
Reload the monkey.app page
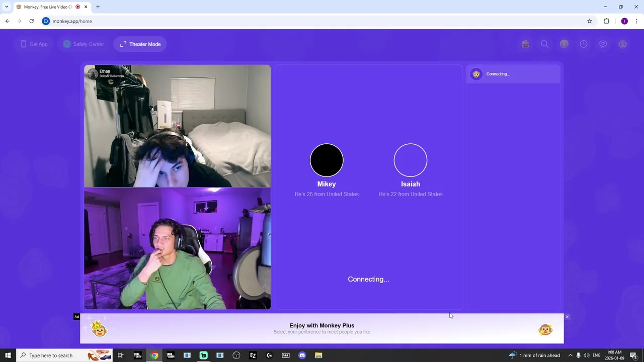(x=31, y=21)
